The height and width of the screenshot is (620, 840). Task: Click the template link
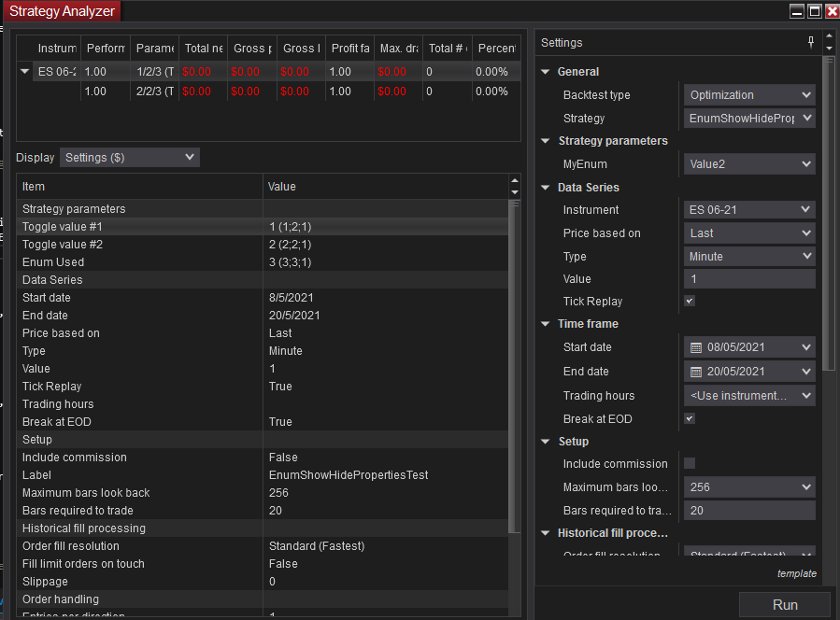(796, 574)
